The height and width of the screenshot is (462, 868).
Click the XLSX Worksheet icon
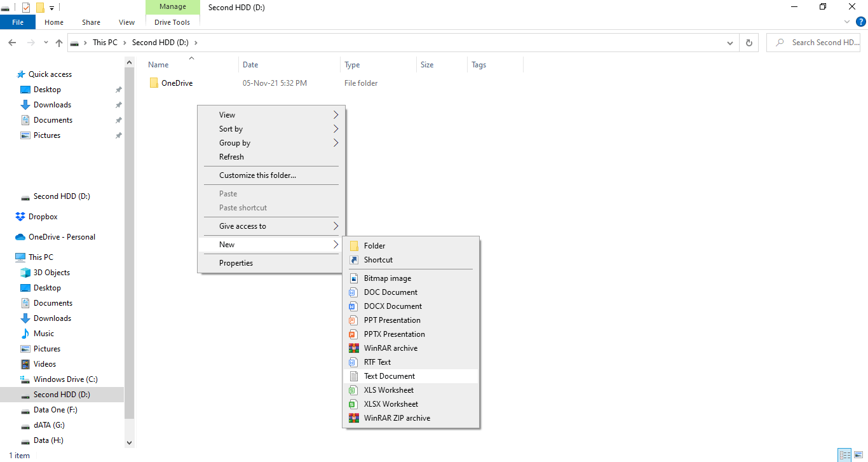(x=354, y=404)
